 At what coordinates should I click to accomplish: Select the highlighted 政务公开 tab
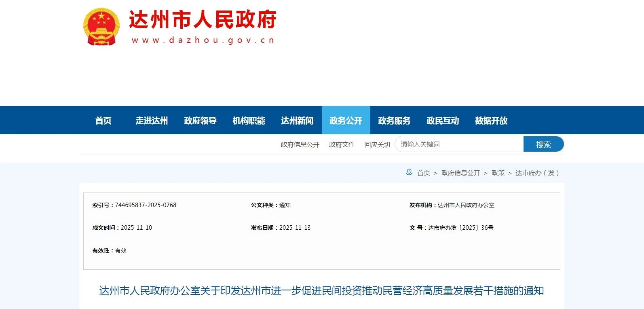[346, 121]
